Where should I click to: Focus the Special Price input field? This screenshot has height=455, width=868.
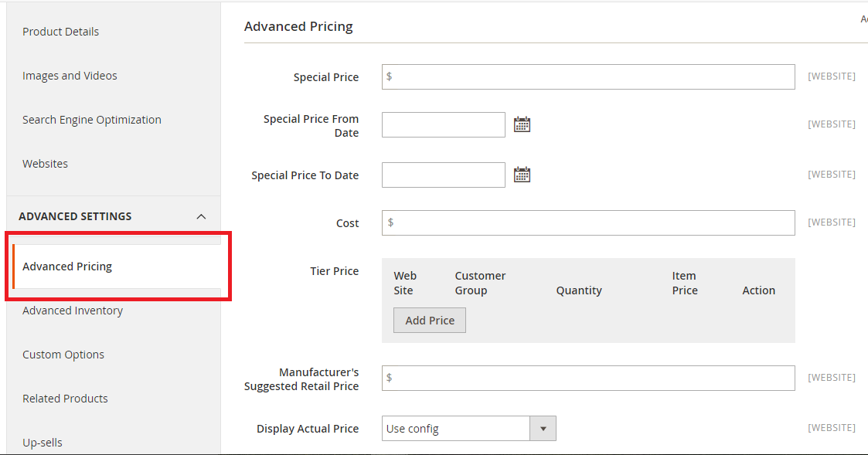pyautogui.click(x=587, y=76)
